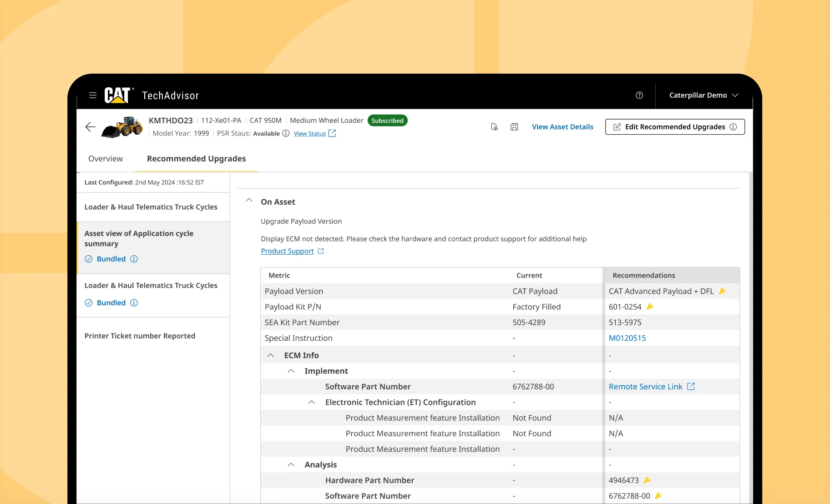Collapse Electronic Technician (ET) Configuration
Screen dimensions: 830x504
coord(311,402)
